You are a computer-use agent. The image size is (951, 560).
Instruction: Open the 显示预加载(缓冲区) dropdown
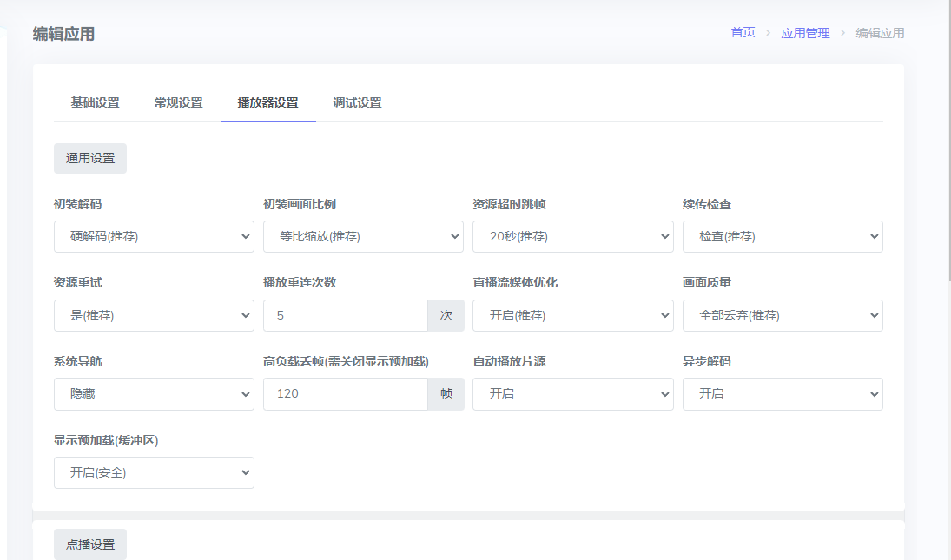[x=154, y=472]
